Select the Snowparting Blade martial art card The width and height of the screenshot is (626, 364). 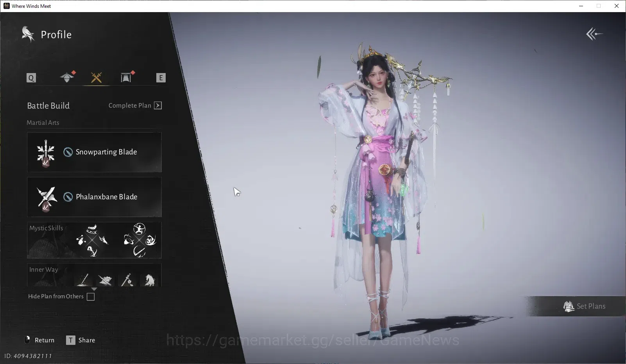pyautogui.click(x=94, y=152)
